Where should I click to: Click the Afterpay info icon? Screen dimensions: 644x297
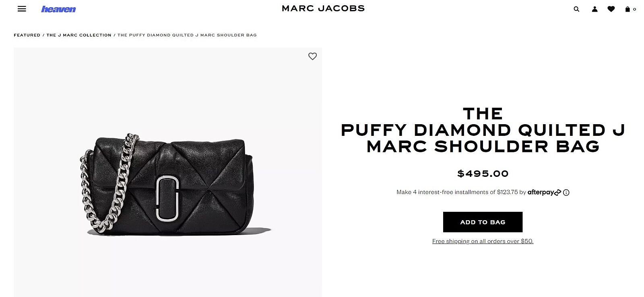[x=566, y=193]
